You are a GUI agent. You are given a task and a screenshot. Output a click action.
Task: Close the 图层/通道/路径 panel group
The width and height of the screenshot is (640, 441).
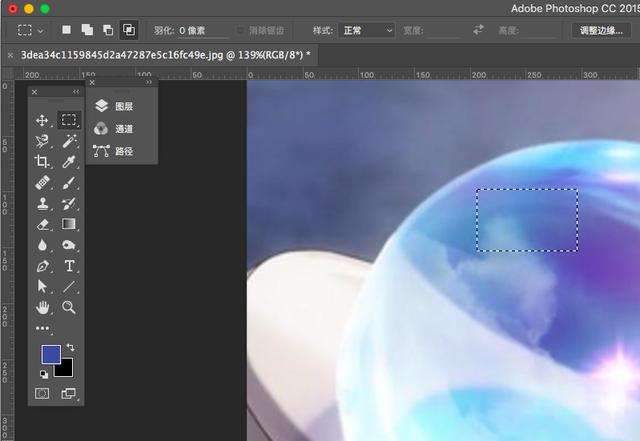[x=92, y=82]
